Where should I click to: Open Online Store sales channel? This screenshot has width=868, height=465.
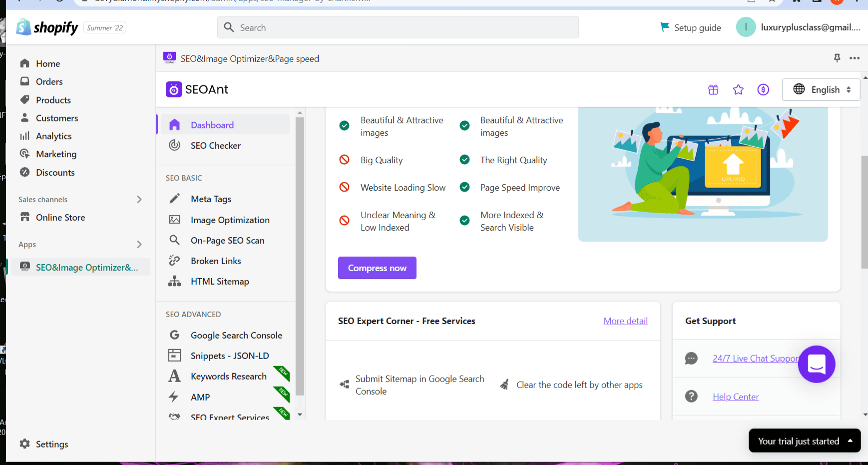pyautogui.click(x=60, y=217)
